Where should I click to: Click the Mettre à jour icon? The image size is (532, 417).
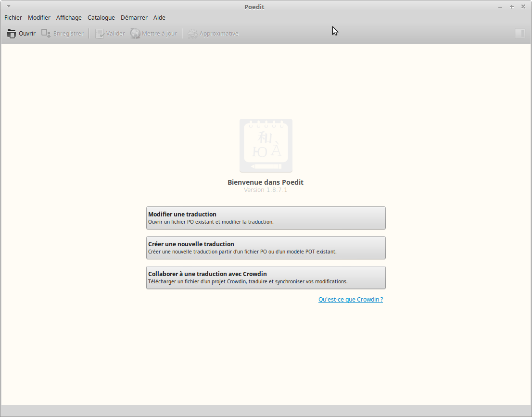coord(135,34)
